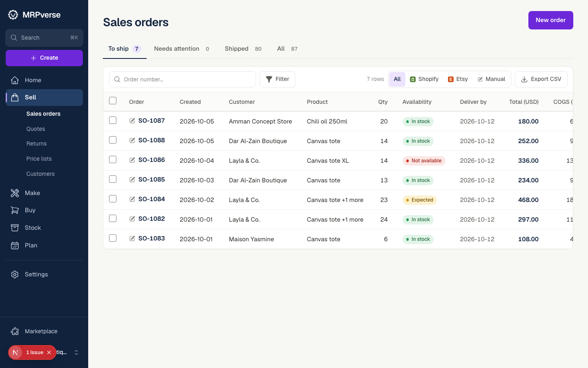Open the Buy cart icon

tap(15, 210)
